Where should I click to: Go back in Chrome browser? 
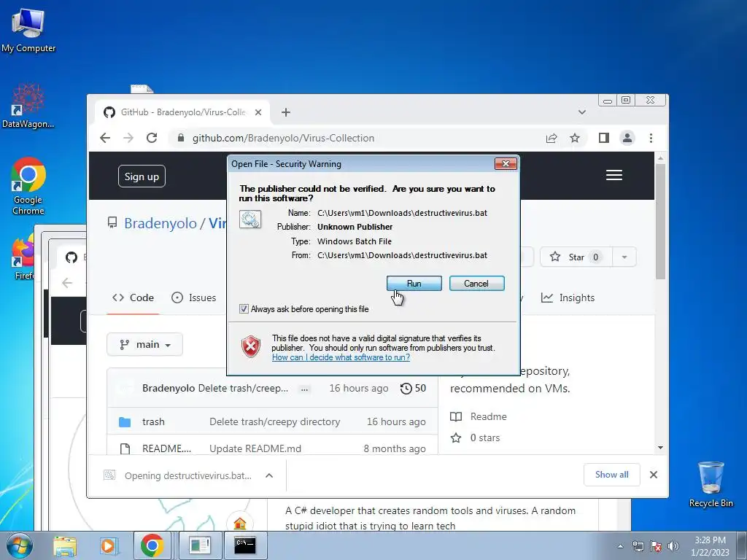coord(105,138)
